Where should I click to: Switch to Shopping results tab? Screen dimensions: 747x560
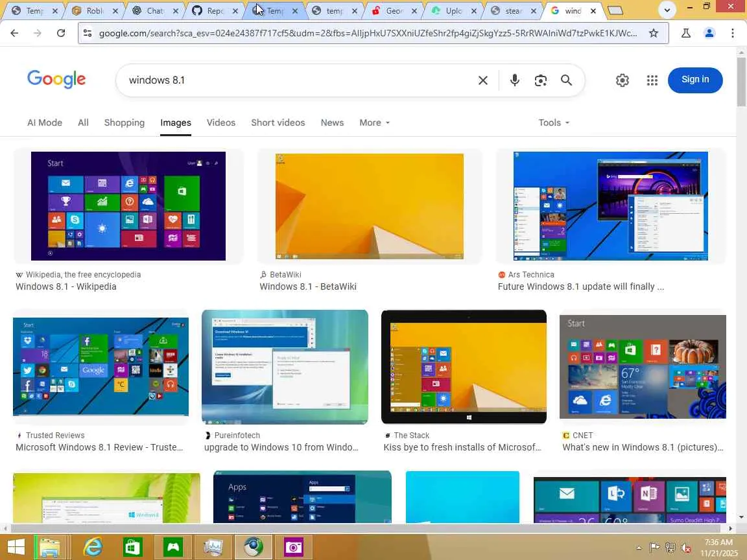pyautogui.click(x=124, y=122)
